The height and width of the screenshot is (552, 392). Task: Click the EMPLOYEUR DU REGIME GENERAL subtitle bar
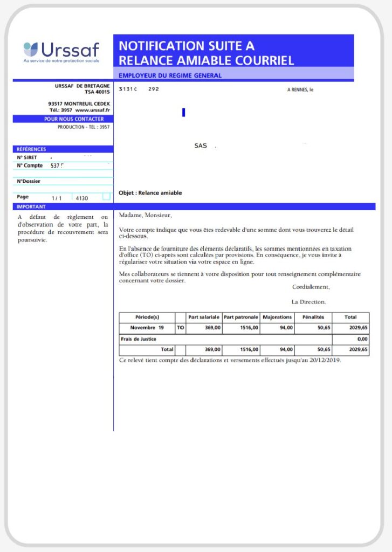pyautogui.click(x=170, y=75)
